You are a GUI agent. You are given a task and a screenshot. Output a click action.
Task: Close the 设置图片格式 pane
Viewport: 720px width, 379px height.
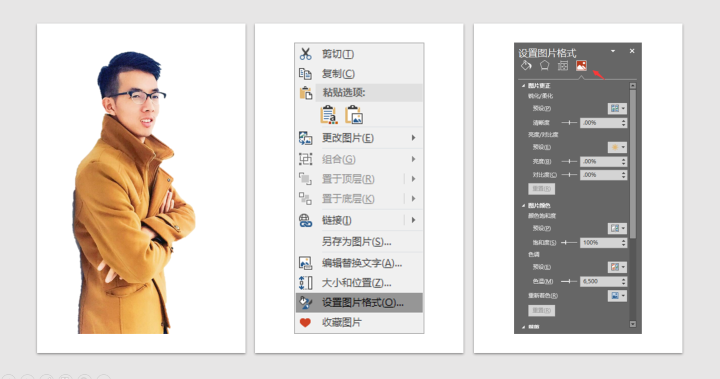click(632, 51)
